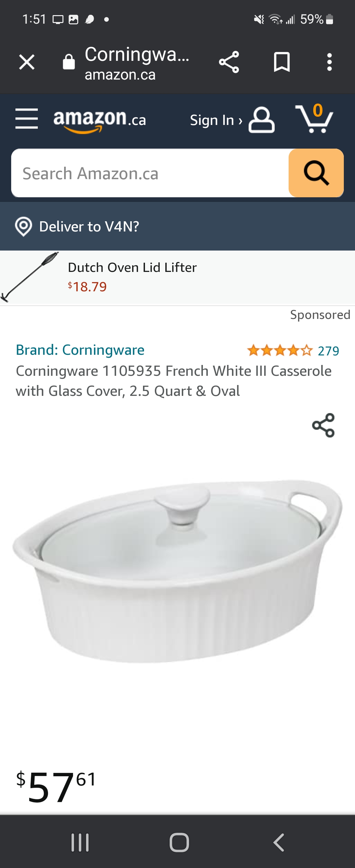Open Android recent apps button

tap(80, 842)
